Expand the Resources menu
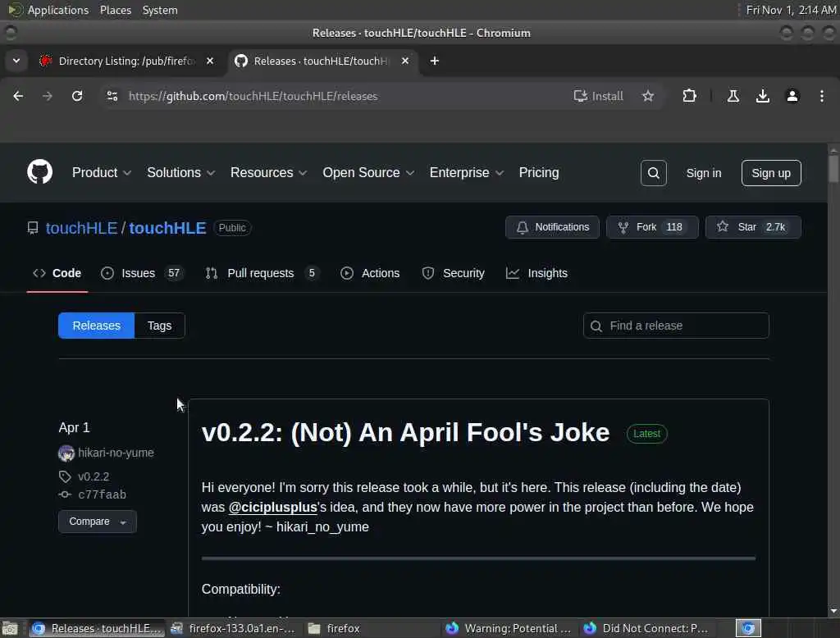 click(x=268, y=172)
